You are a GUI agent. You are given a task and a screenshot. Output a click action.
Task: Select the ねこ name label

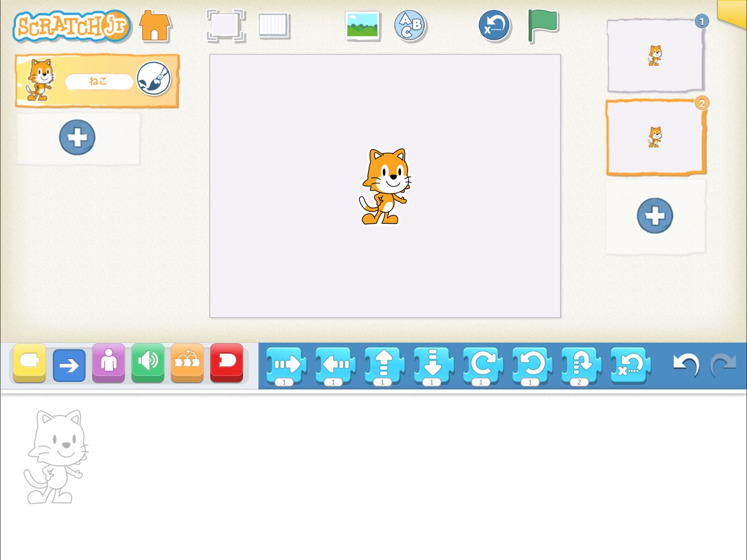[x=98, y=81]
